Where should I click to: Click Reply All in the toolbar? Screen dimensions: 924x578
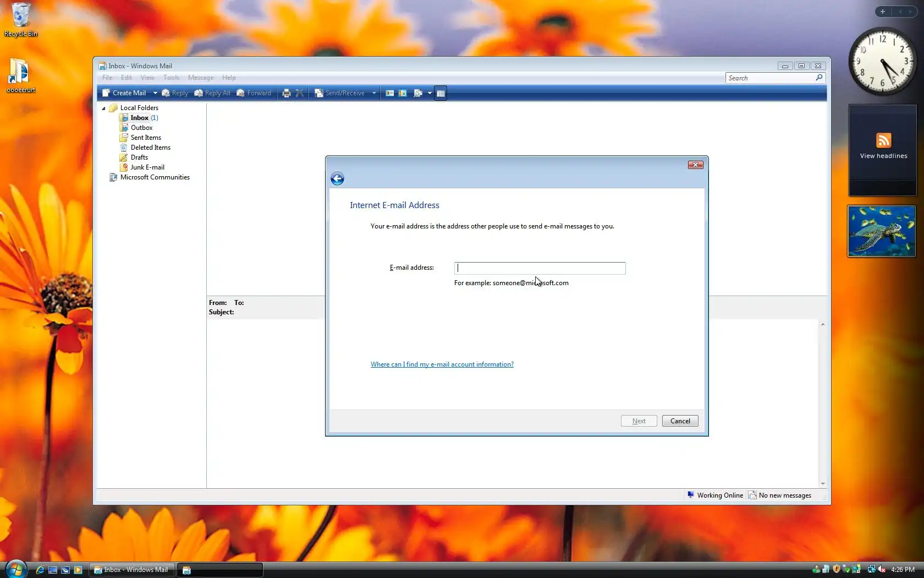tap(212, 93)
